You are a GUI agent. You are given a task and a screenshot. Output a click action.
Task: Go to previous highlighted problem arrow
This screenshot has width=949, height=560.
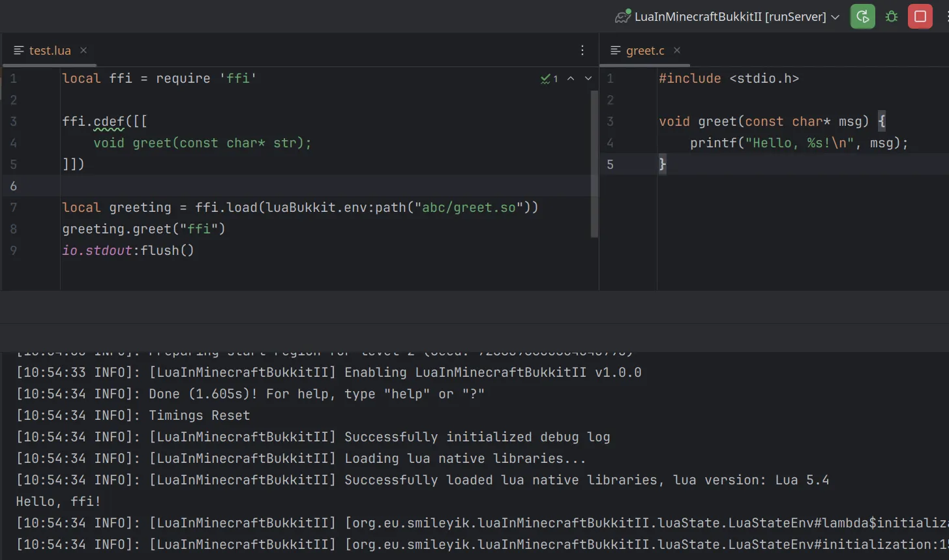571,78
